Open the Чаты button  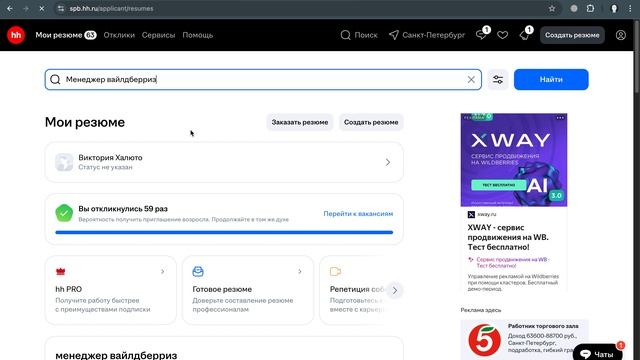tap(598, 353)
